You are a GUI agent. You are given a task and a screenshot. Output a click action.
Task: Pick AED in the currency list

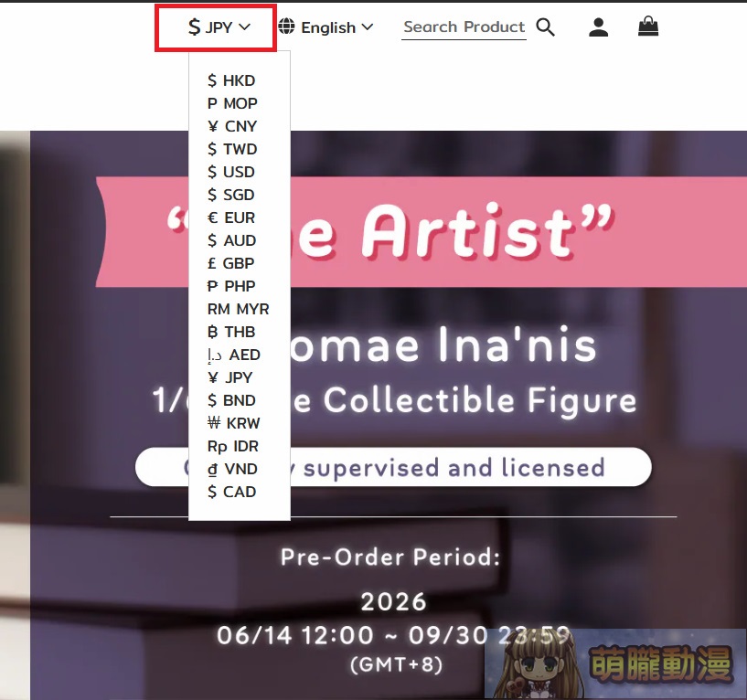[x=234, y=355]
